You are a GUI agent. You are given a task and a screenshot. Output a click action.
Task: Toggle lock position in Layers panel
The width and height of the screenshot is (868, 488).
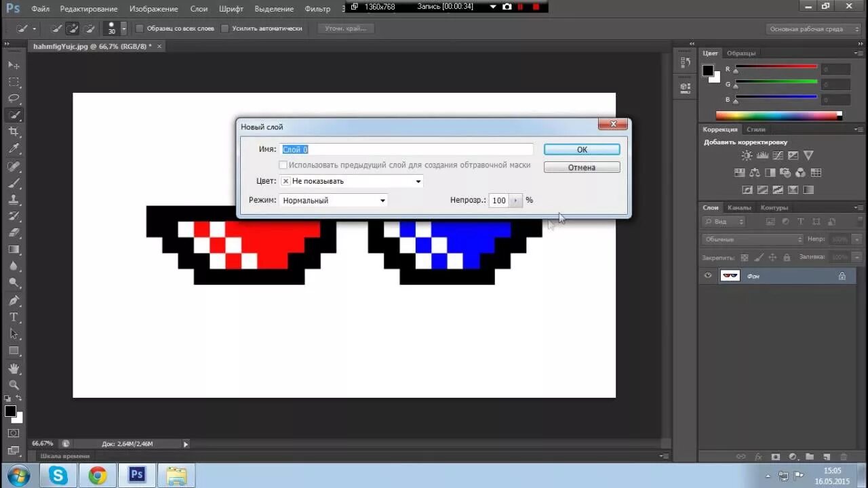[772, 258]
